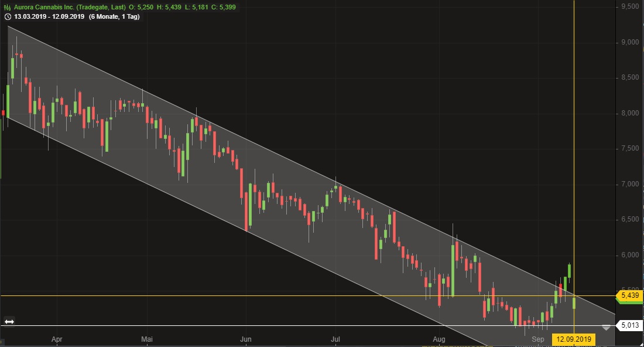Click the Jun label on time axis
644x347 pixels.
[x=246, y=339]
